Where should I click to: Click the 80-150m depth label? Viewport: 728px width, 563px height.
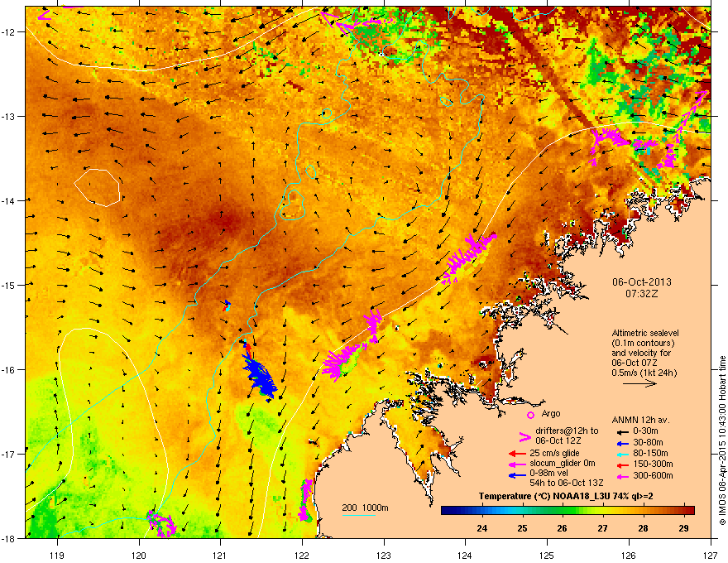click(x=650, y=453)
